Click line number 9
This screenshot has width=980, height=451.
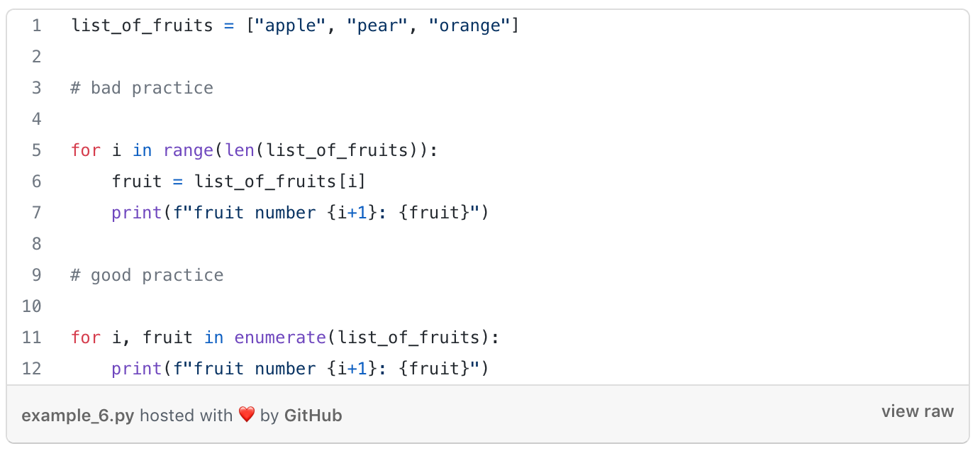pos(36,275)
